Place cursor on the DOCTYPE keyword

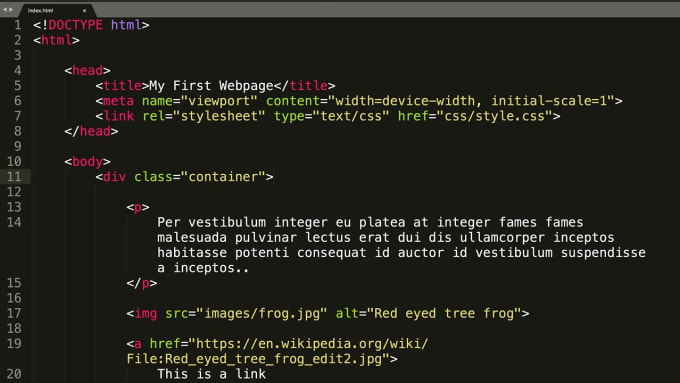tap(75, 25)
